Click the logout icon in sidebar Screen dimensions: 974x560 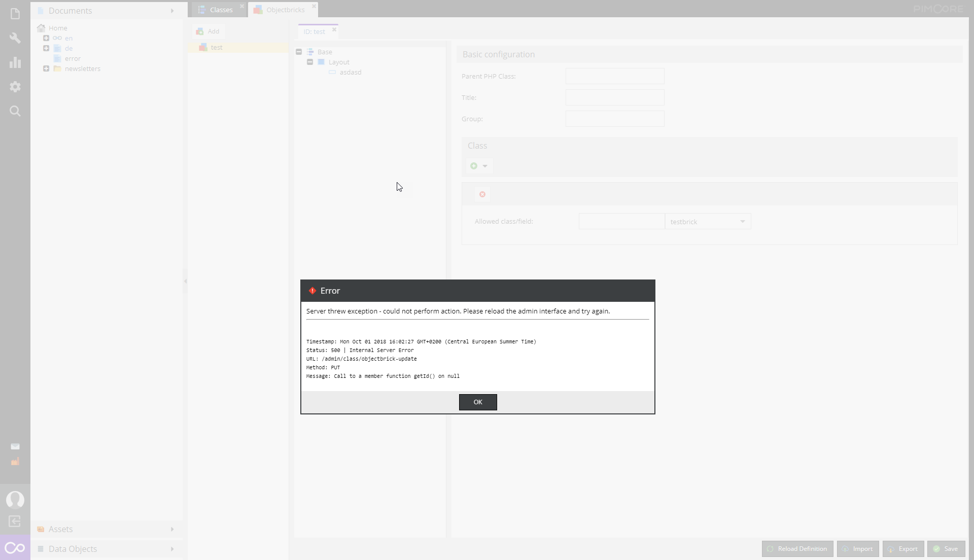[x=15, y=521]
